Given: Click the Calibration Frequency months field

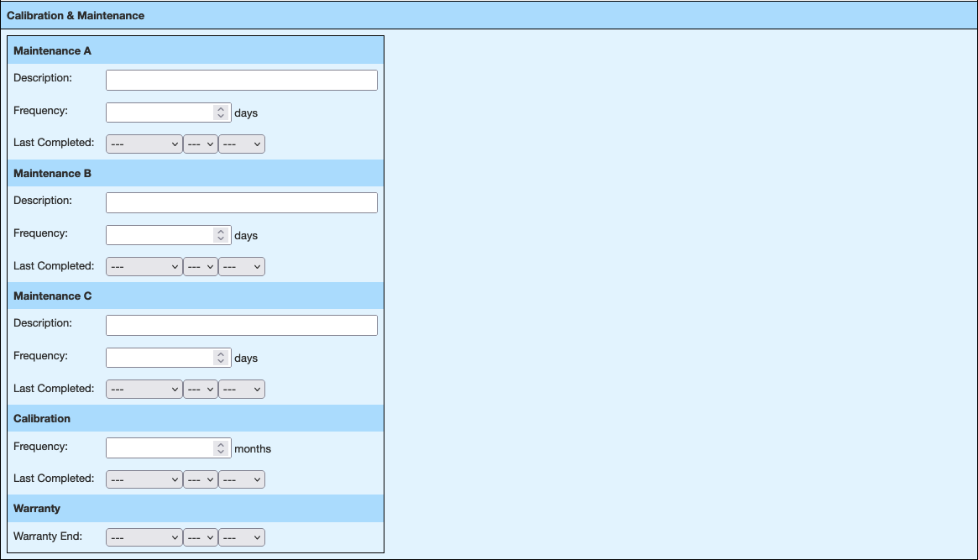Looking at the screenshot, I should (x=160, y=448).
